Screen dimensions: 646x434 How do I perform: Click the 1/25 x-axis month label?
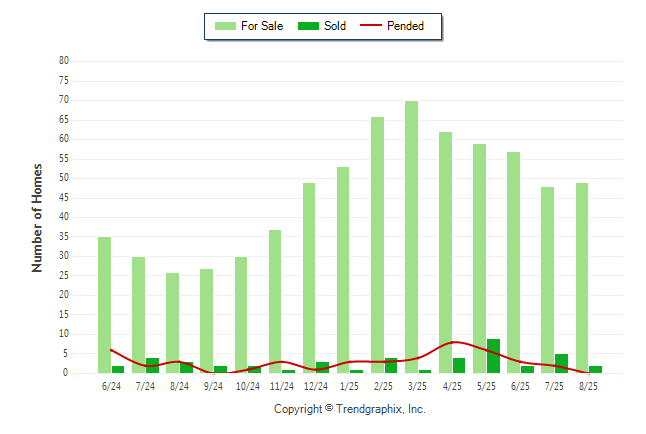[349, 386]
